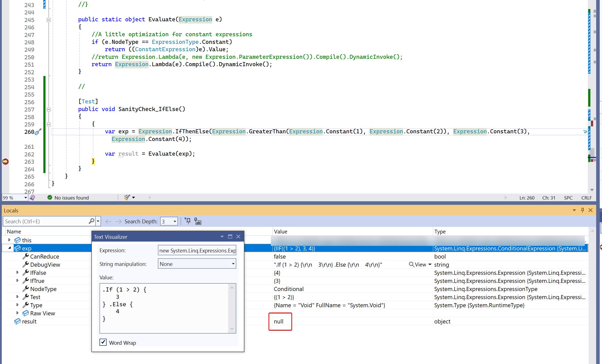Click the pin Locals window icon
The height and width of the screenshot is (364, 602).
point(582,210)
